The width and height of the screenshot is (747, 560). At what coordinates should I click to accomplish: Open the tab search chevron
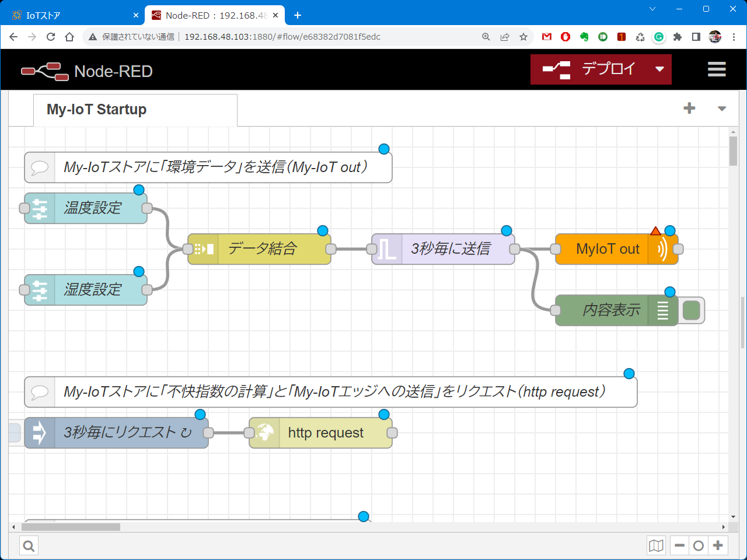652,9
